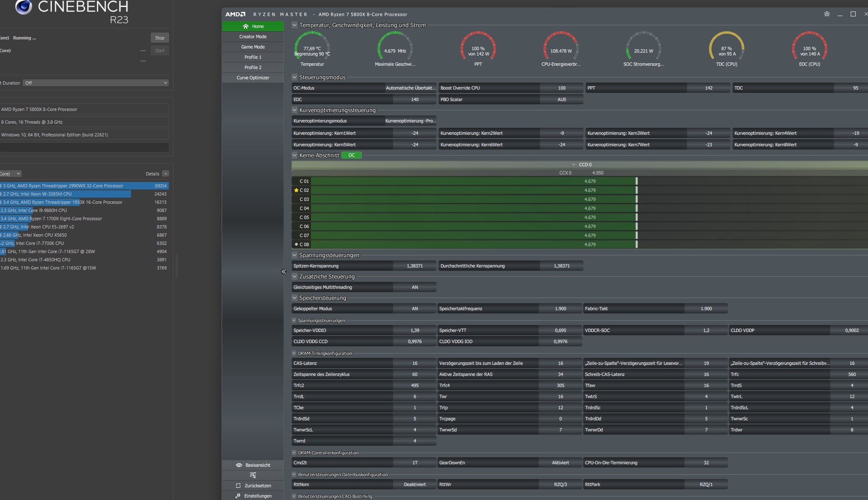Switch to Curve Optimizer tab
Viewport: 868px width, 500px height.
253,78
